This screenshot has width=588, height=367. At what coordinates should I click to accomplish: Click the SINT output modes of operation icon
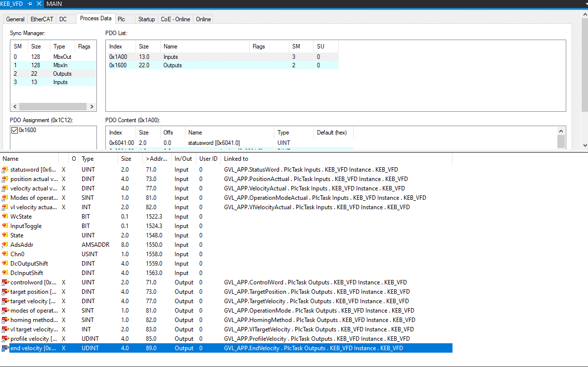click(x=5, y=311)
